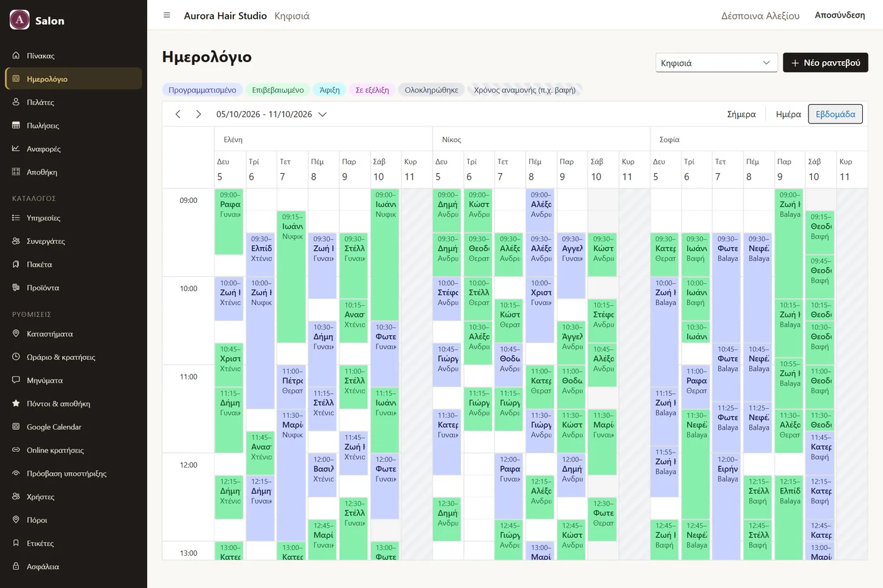Open Πόντοι & αποθήκη star icon
Viewport: 883px width, 588px height.
pyautogui.click(x=16, y=404)
